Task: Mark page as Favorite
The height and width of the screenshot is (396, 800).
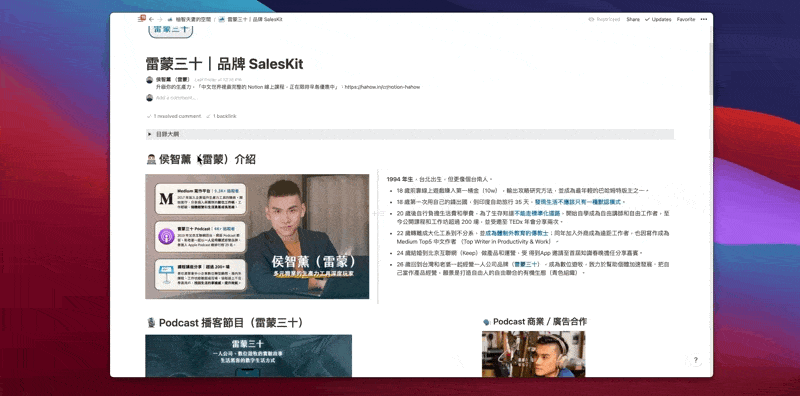Action: tap(686, 19)
